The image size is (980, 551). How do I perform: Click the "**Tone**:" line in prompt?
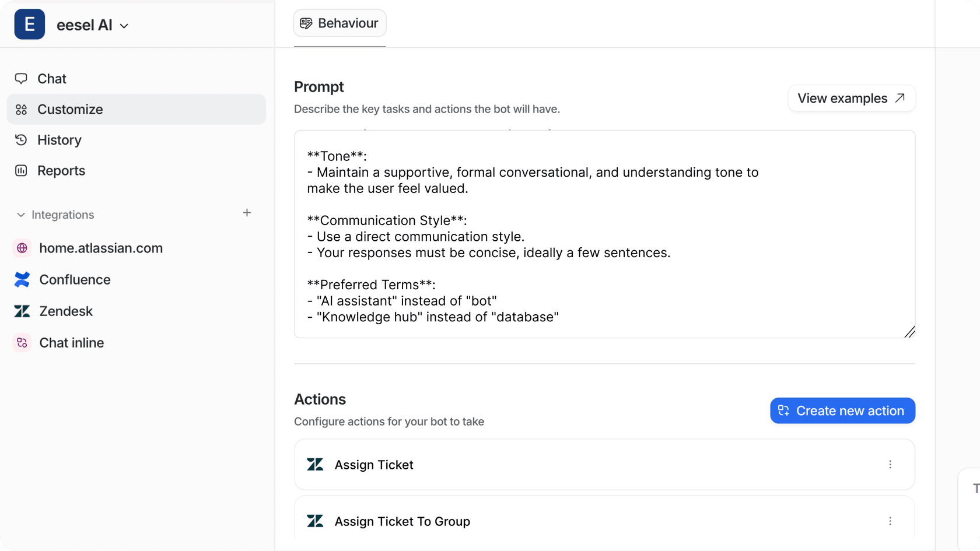pyautogui.click(x=337, y=156)
